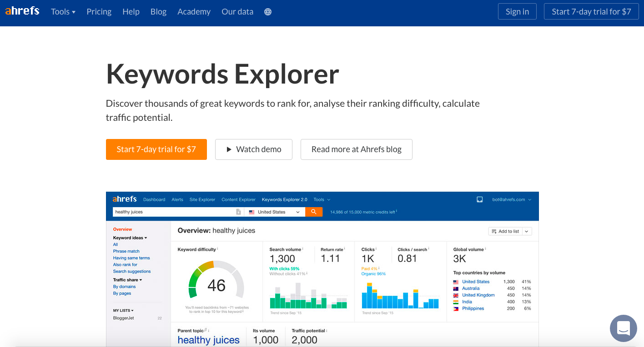Open the Academy menu item
644x347 pixels.
194,12
